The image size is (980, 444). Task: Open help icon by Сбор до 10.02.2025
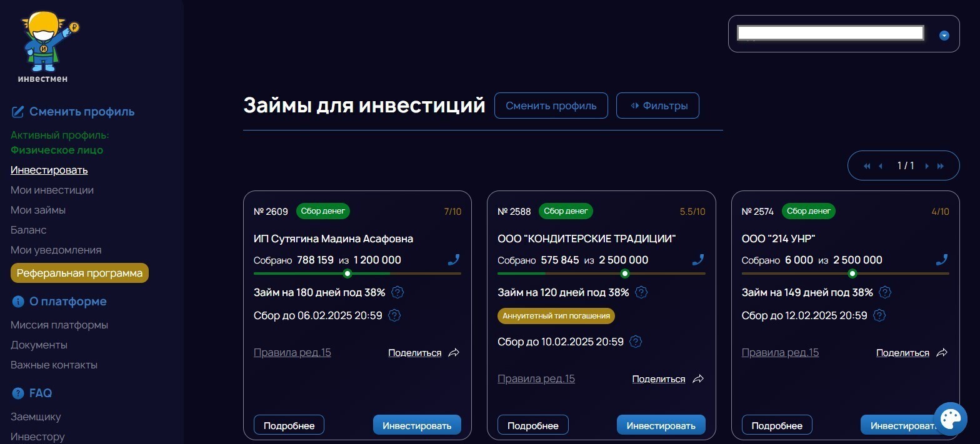[x=636, y=342]
